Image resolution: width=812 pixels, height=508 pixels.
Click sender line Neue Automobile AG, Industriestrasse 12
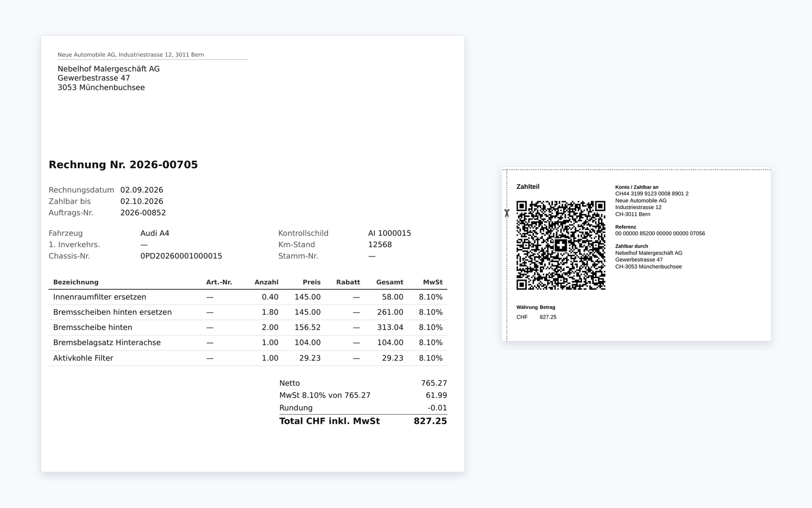pyautogui.click(x=130, y=54)
